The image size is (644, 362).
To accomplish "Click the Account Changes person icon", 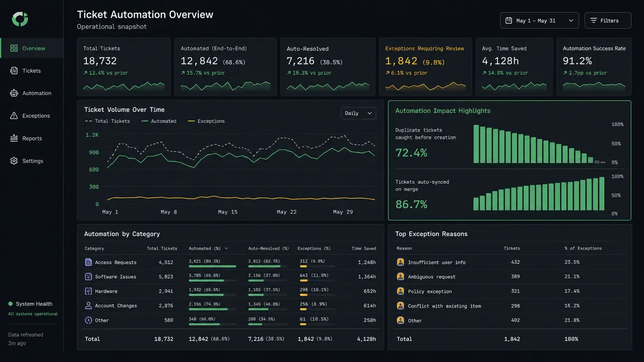I will point(89,306).
